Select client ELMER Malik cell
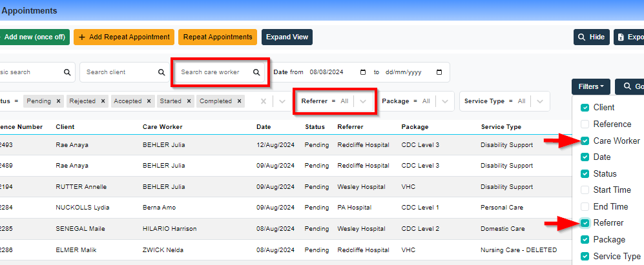The height and width of the screenshot is (265, 644). 76,250
